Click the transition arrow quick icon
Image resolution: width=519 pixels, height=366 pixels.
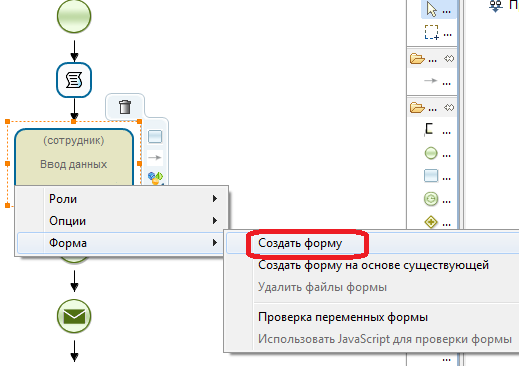[x=155, y=157]
